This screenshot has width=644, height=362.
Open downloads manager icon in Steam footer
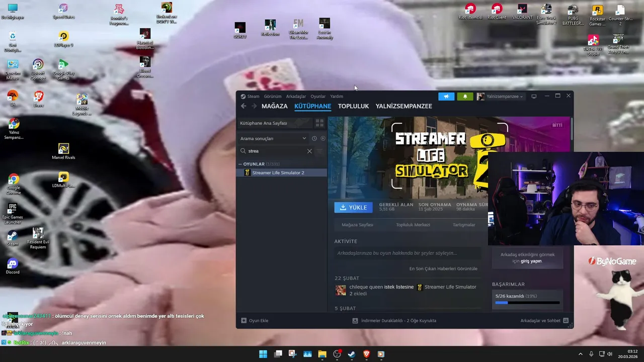355,320
